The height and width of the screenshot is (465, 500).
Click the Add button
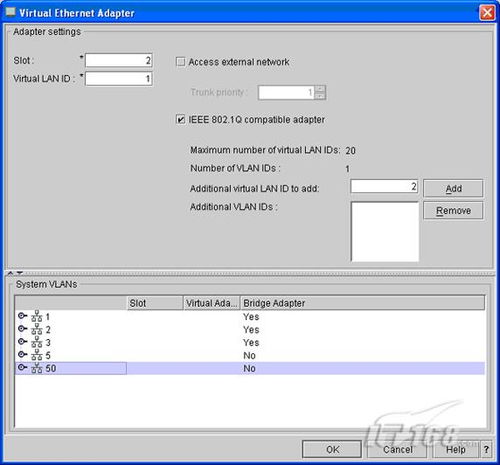click(453, 188)
